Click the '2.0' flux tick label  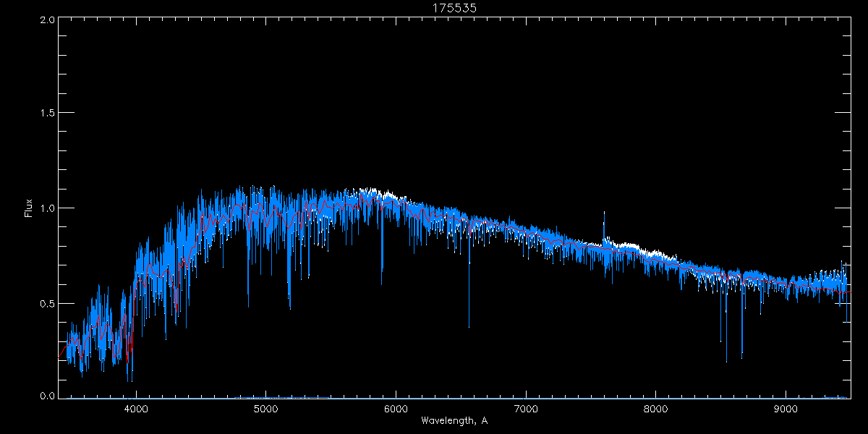coord(47,20)
